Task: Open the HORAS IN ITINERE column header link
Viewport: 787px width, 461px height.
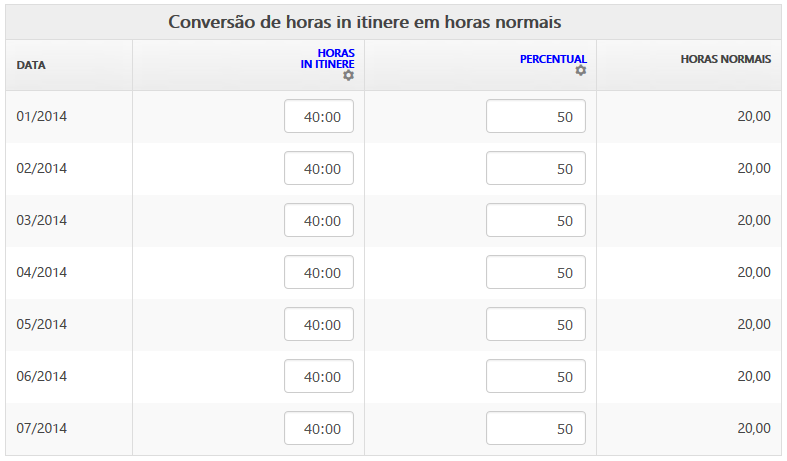Action: pos(328,59)
